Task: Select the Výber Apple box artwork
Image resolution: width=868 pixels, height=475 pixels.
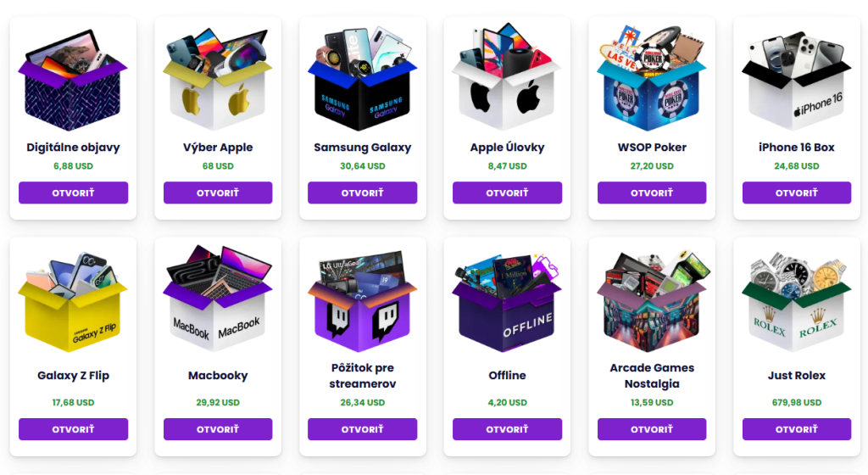Action: 218,79
